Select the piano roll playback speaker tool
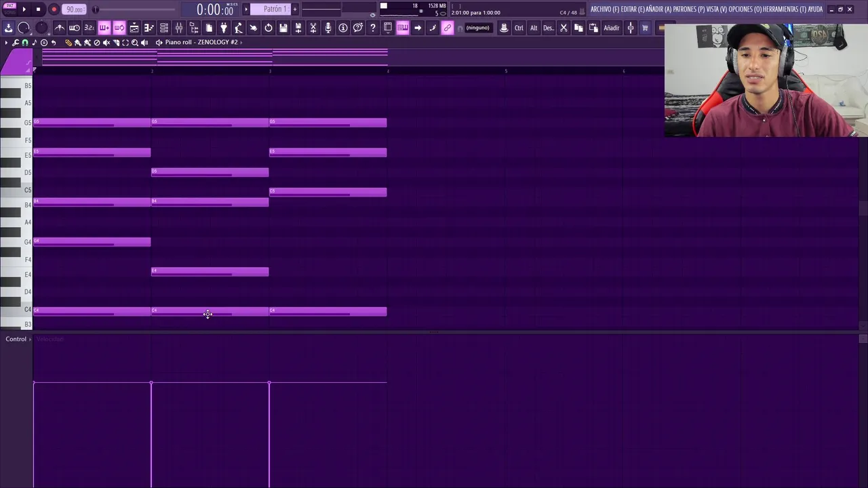Image resolution: width=868 pixels, height=488 pixels. pyautogui.click(x=144, y=43)
